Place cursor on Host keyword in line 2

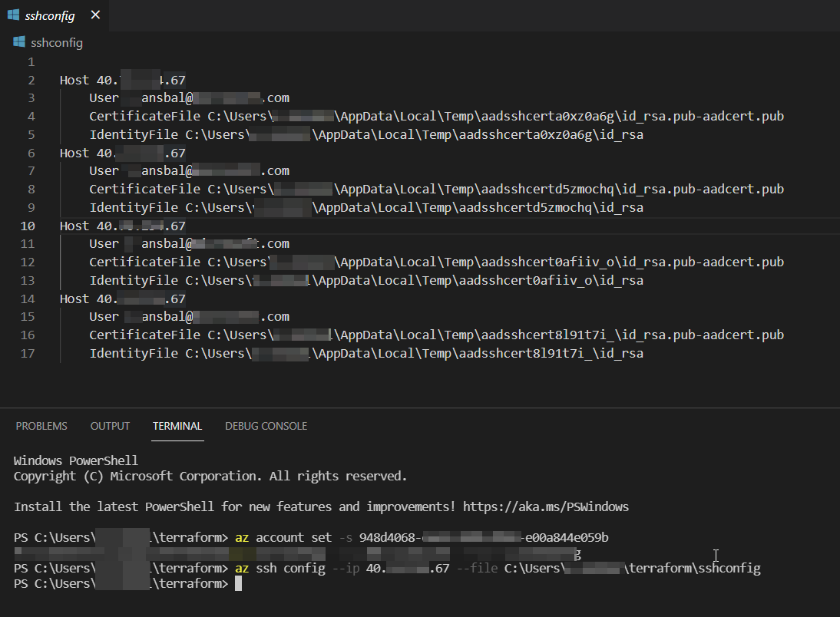(x=74, y=80)
